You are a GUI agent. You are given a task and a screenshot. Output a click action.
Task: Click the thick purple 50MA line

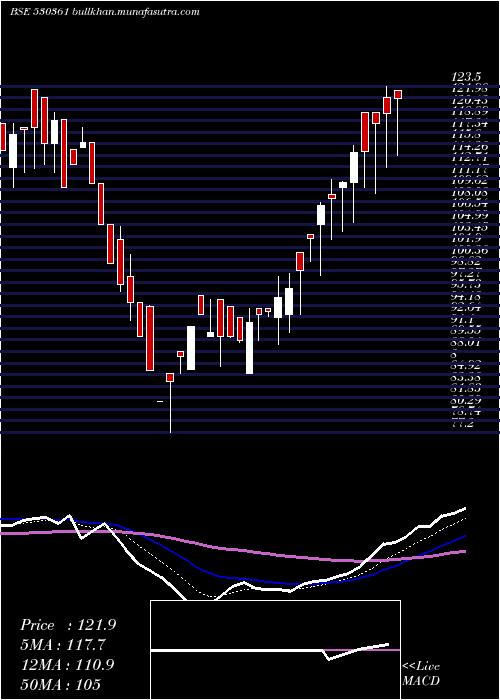point(232,549)
